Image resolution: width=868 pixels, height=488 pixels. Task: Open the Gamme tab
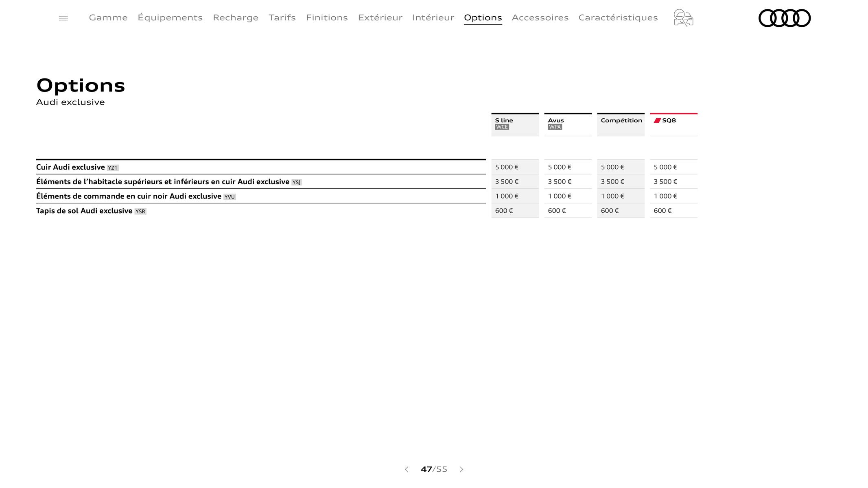(x=108, y=17)
